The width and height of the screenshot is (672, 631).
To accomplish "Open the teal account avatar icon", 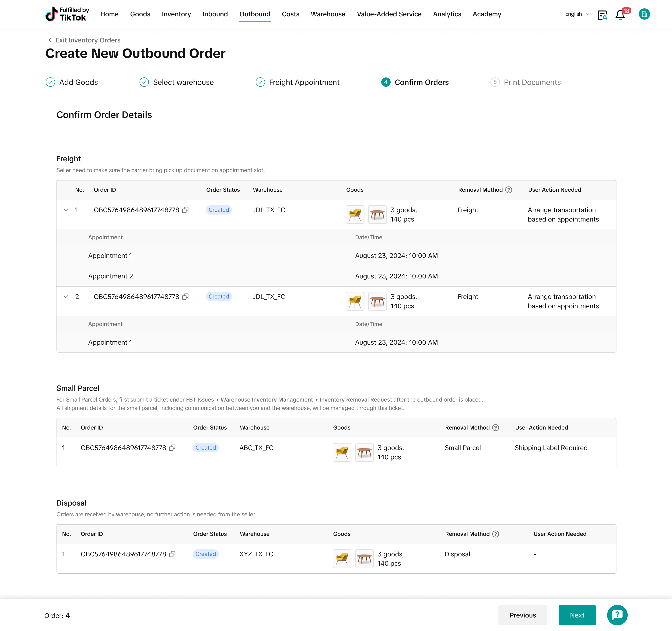I will 644,14.
